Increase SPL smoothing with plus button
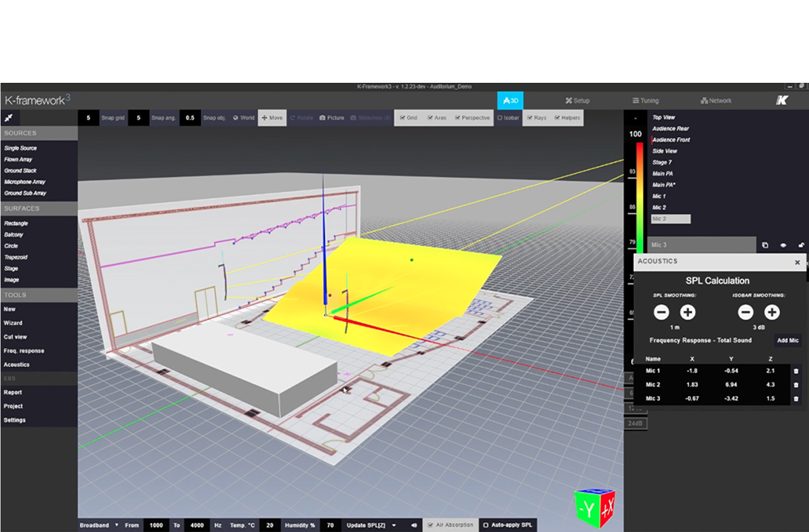 click(687, 312)
